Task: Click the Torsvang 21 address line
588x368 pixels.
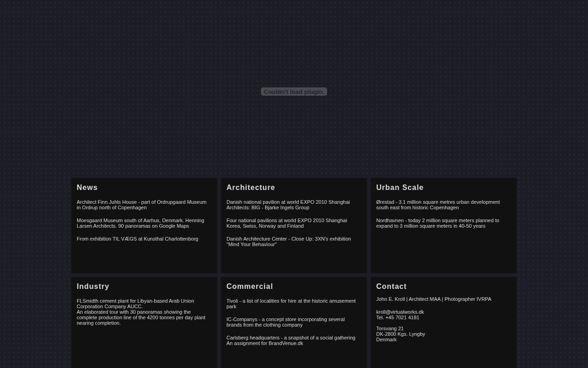Action: [390, 328]
